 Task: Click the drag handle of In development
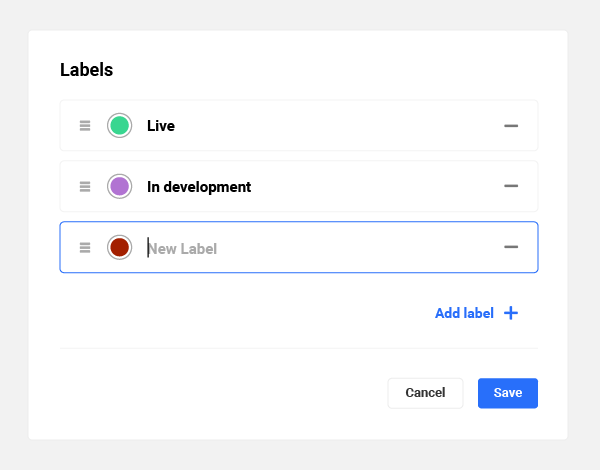(x=85, y=187)
